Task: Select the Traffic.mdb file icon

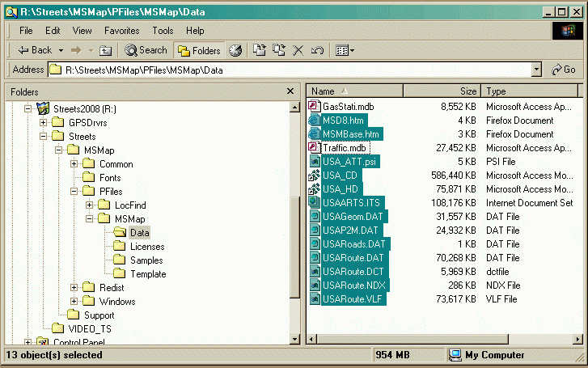Action: click(314, 147)
